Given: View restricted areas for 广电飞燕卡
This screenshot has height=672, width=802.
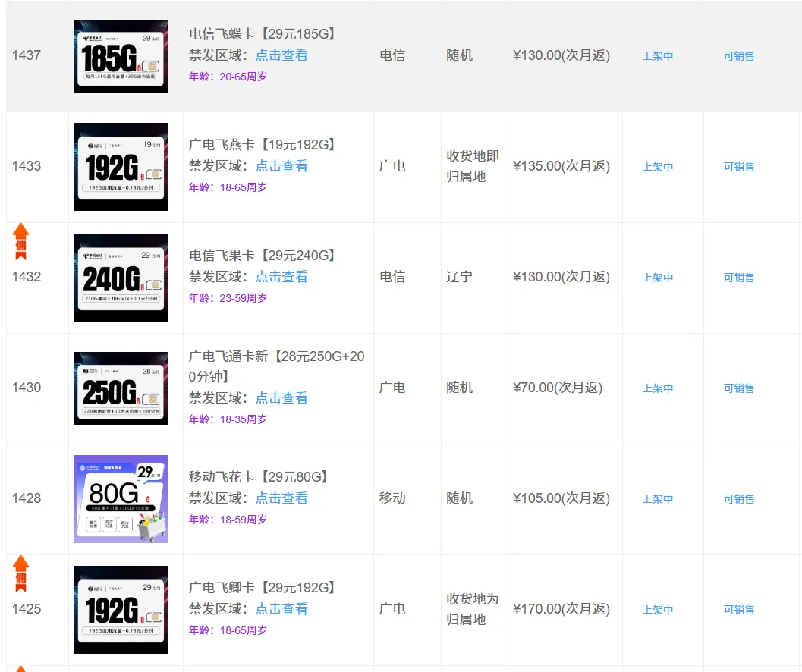Looking at the screenshot, I should click(x=281, y=165).
